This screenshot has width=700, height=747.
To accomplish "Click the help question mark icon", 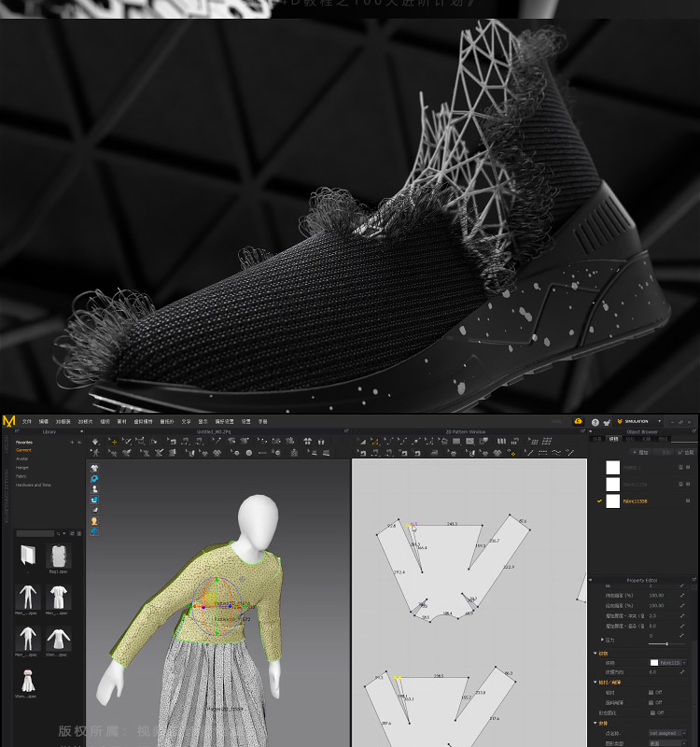I will pos(593,422).
